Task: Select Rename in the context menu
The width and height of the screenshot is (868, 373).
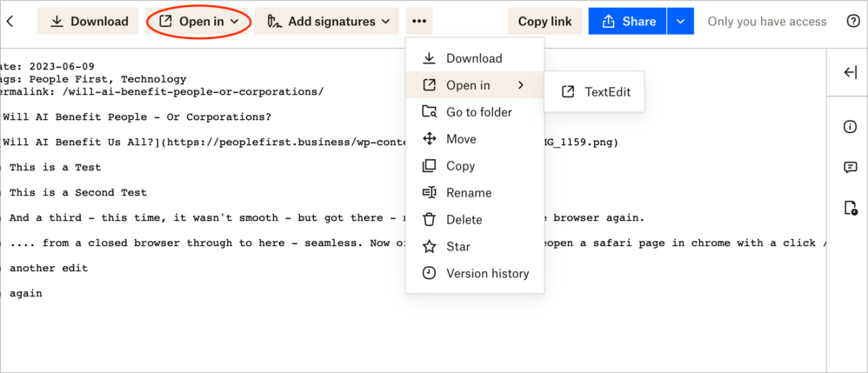Action: 475,193
